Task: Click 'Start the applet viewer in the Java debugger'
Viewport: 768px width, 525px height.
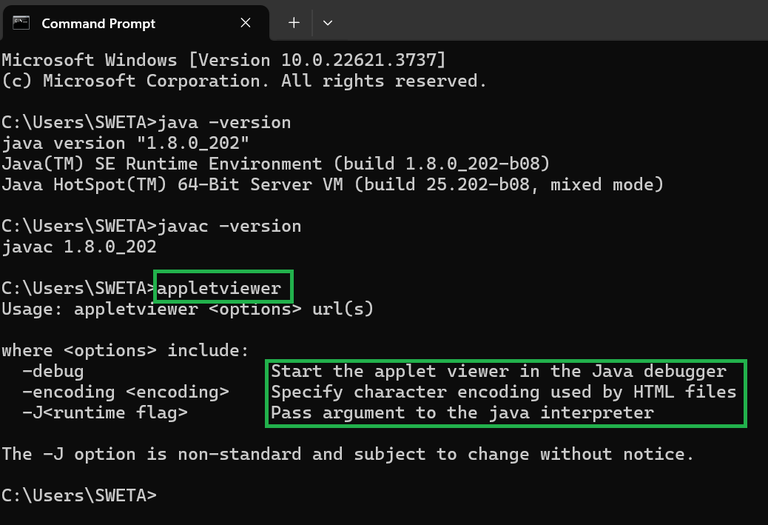Action: [499, 371]
